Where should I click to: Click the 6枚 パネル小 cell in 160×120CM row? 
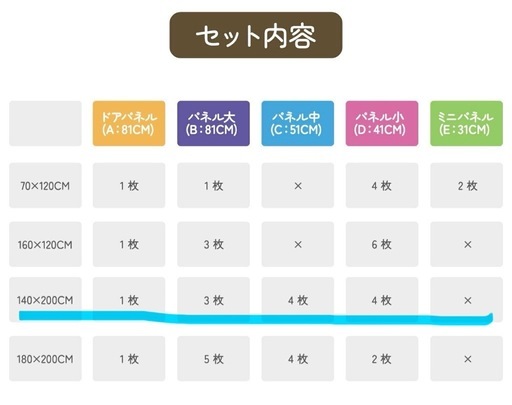click(382, 244)
